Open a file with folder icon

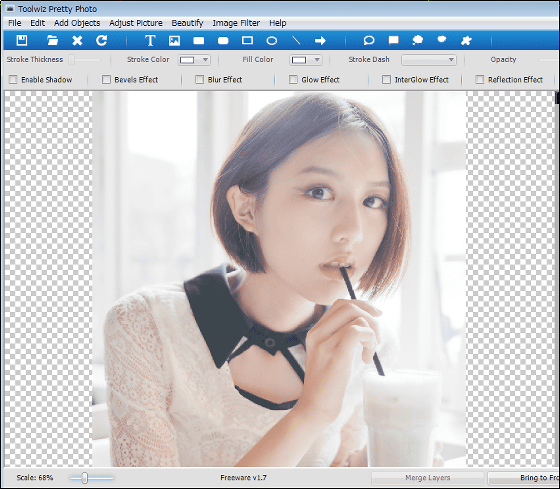tap(52, 40)
